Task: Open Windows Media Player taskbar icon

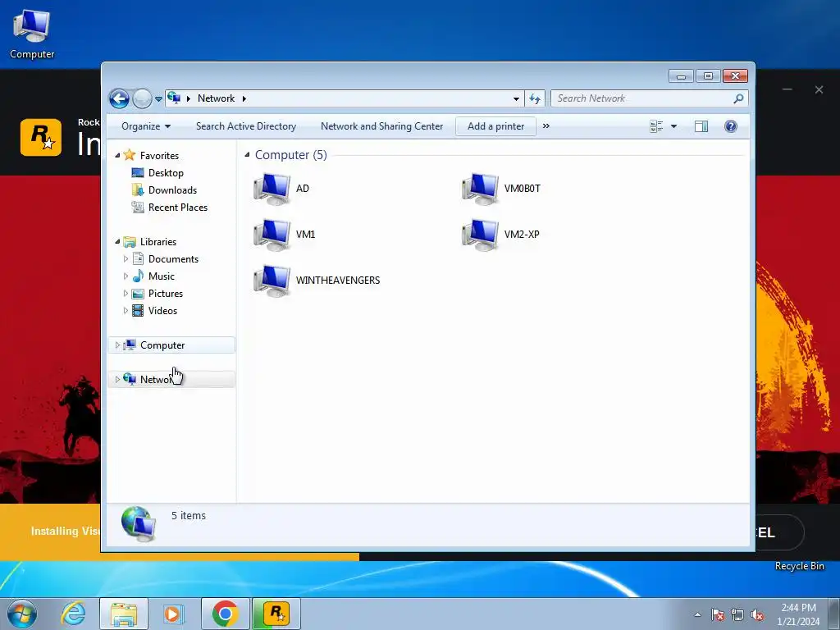Action: pyautogui.click(x=173, y=614)
